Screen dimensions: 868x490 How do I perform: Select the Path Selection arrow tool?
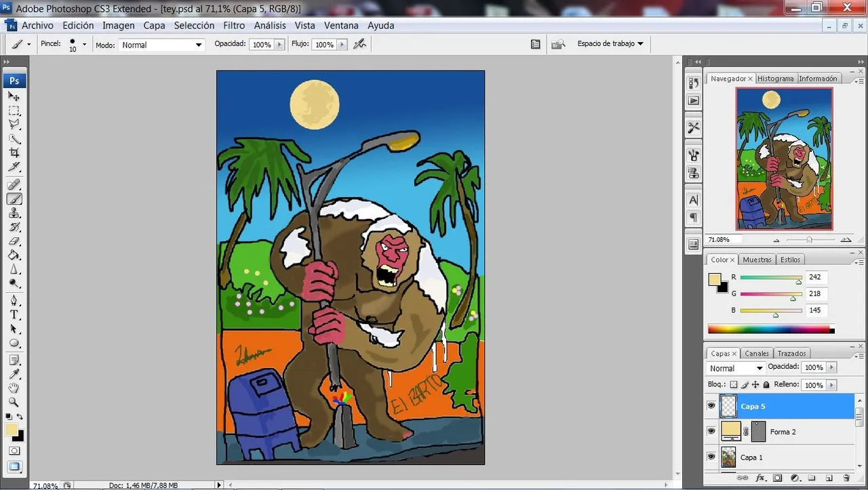[x=14, y=329]
